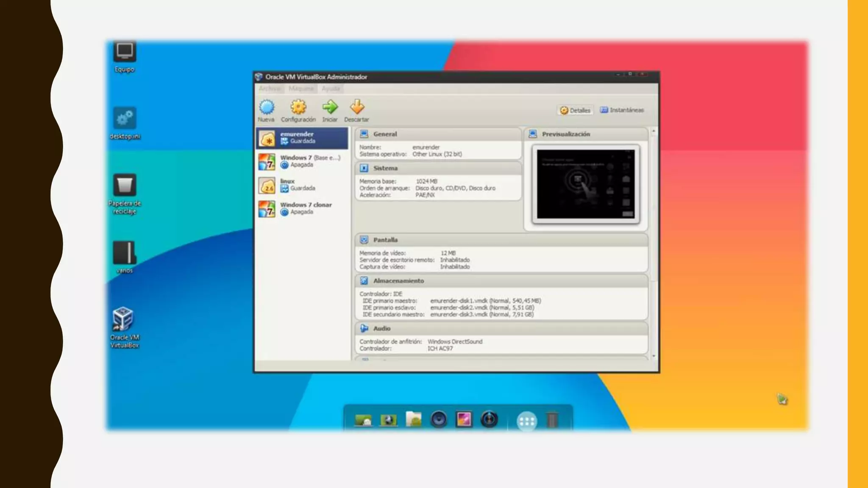Open the Ayuda menu
Screen dimensions: 868x488
[x=331, y=89]
